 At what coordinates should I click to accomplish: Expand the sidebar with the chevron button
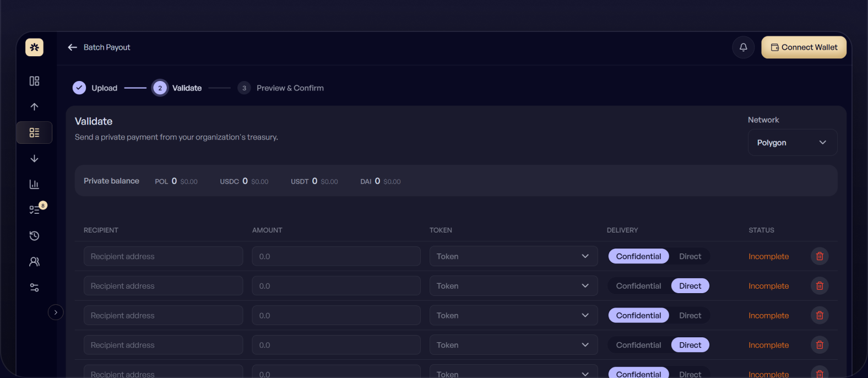point(56,312)
